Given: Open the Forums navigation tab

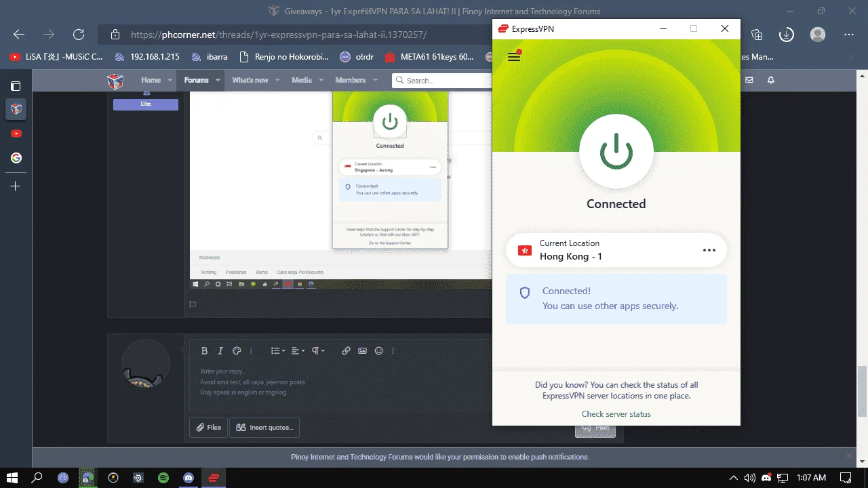Looking at the screenshot, I should tap(197, 80).
